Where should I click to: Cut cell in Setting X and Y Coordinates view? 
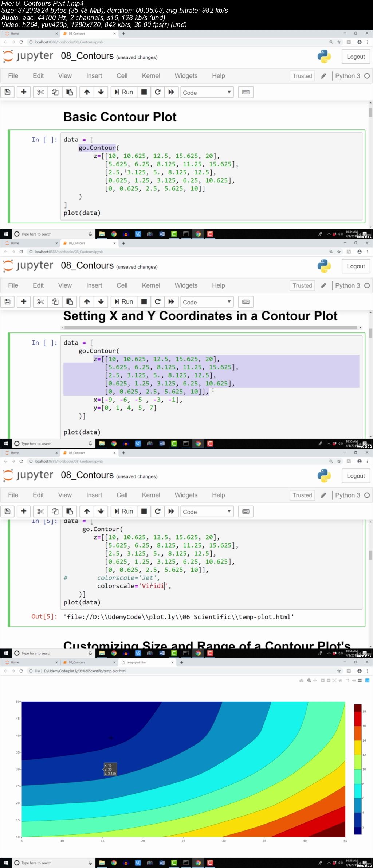(x=40, y=302)
